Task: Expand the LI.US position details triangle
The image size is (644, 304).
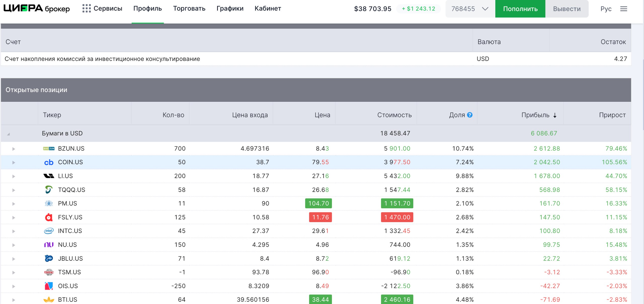Action: 14,176
